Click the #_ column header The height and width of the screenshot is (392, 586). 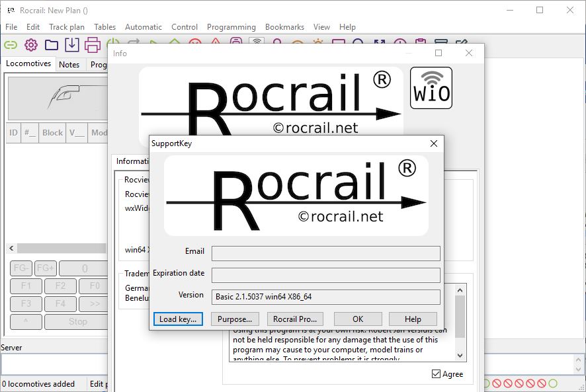click(30, 133)
